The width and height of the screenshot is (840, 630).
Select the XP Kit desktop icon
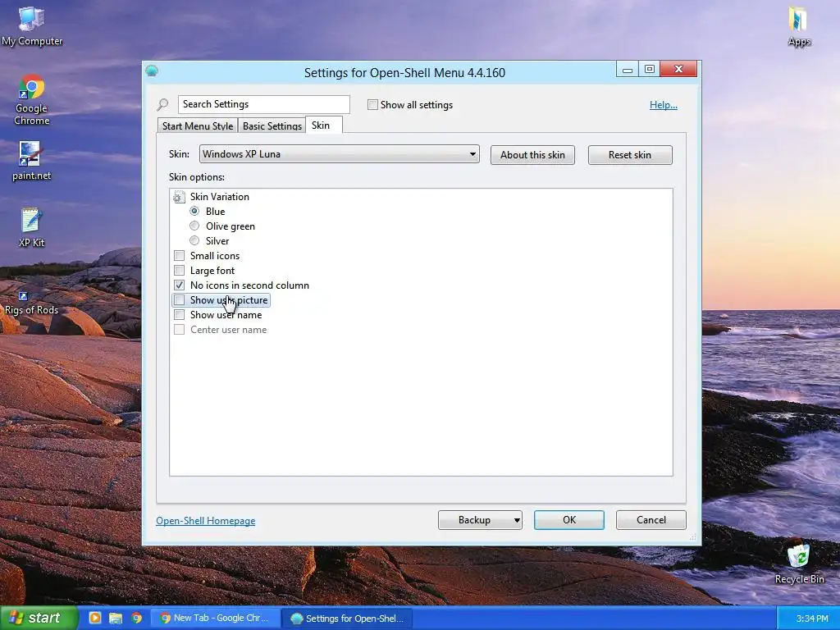[x=32, y=228]
